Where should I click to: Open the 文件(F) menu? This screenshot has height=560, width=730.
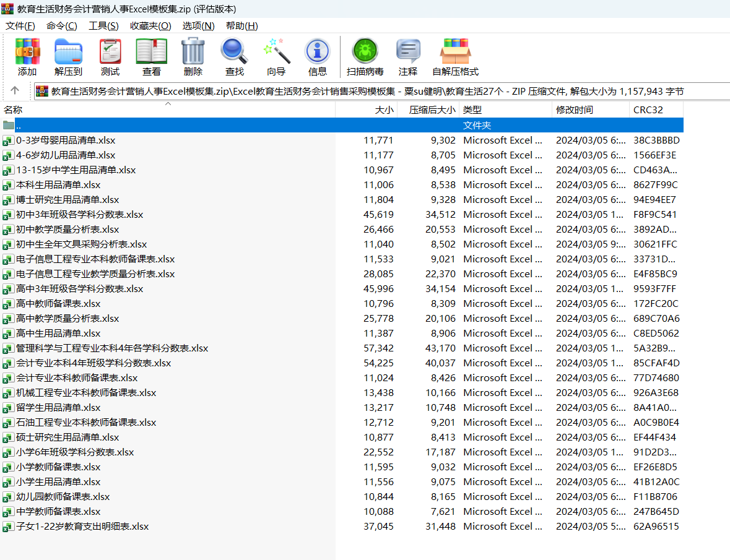pyautogui.click(x=20, y=25)
